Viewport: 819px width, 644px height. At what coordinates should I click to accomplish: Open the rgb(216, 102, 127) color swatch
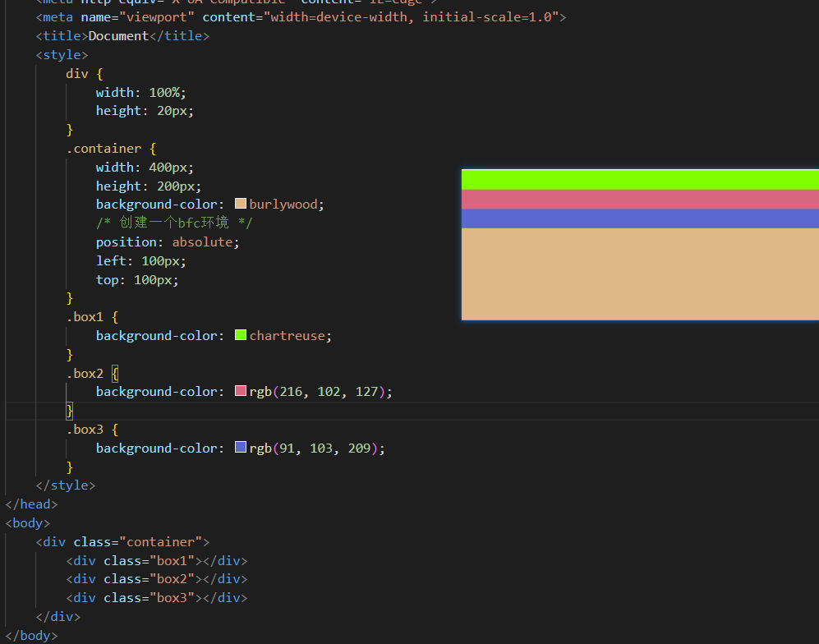point(240,391)
